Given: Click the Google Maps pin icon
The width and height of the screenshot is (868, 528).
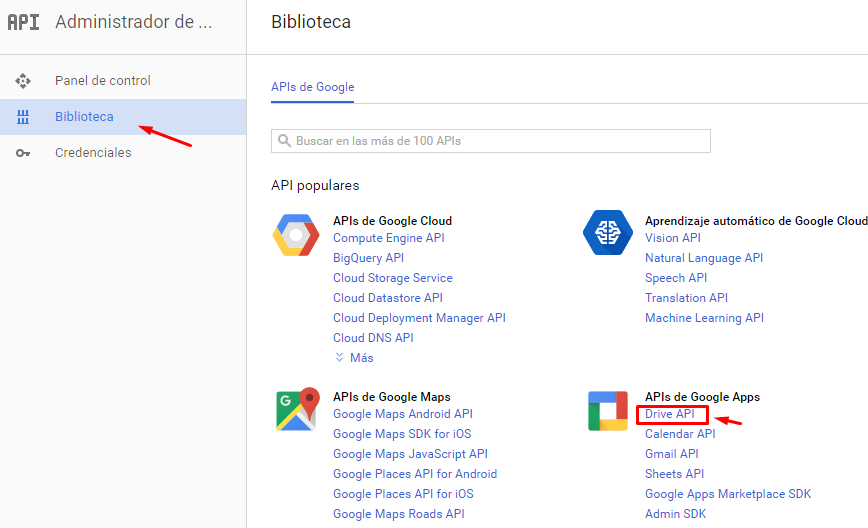Looking at the screenshot, I should click(298, 409).
